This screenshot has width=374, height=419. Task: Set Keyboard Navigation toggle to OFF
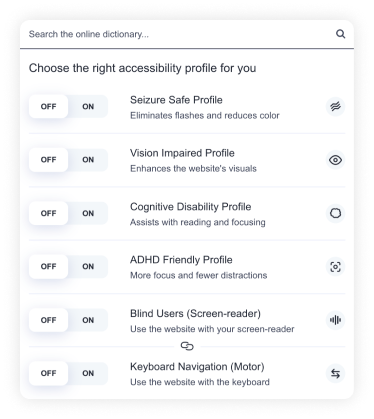coord(48,373)
